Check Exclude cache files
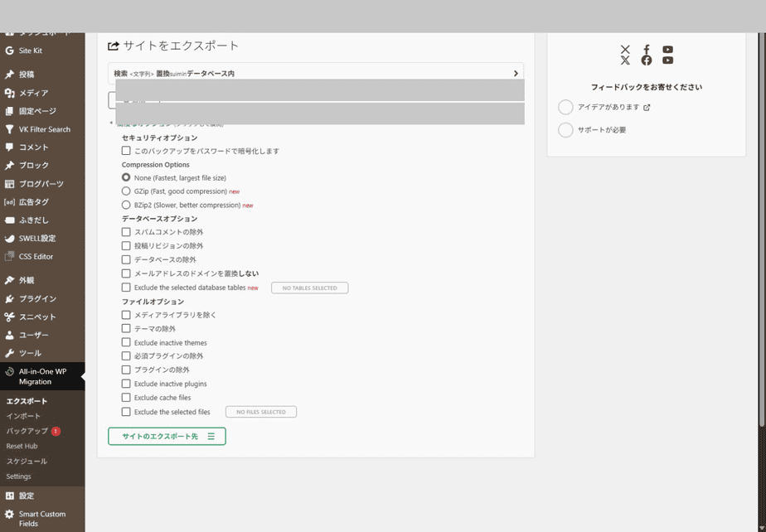Viewport: 766px width, 532px height. tap(126, 397)
